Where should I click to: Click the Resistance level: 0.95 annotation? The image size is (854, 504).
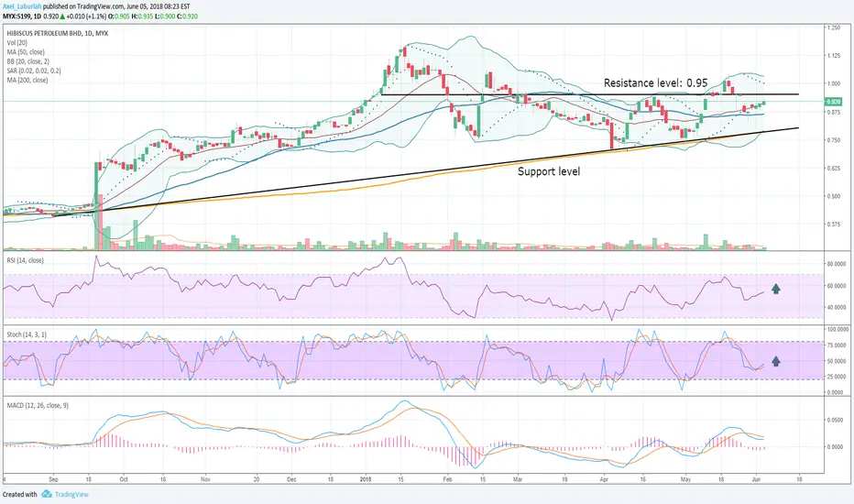656,82
